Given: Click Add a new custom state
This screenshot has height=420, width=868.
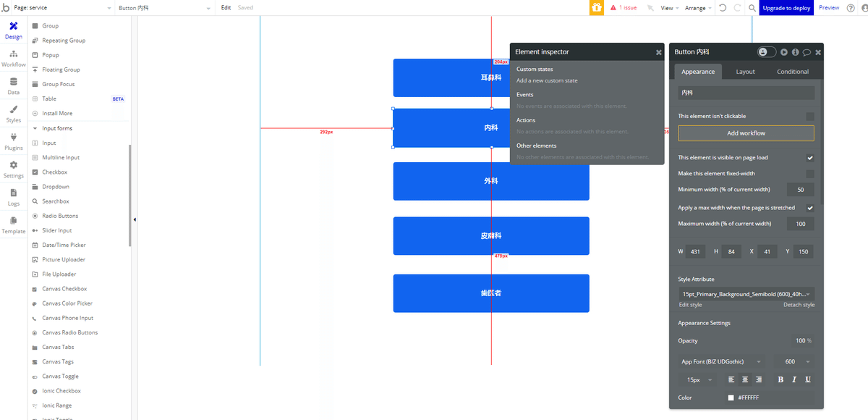Looking at the screenshot, I should click(x=547, y=80).
